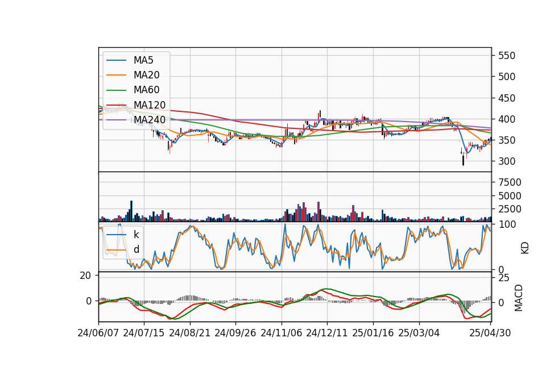Click the 550 price axis tick label
Screen dimensions: 546x392
coord(507,56)
